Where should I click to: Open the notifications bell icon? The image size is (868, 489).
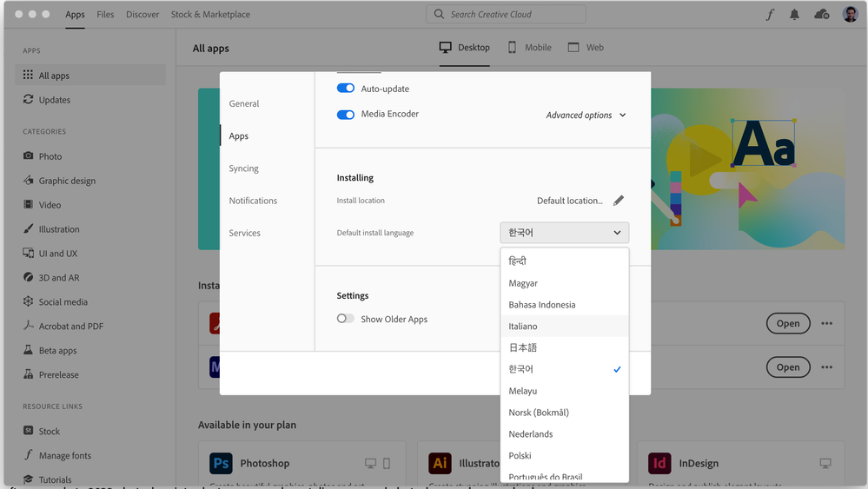(794, 15)
